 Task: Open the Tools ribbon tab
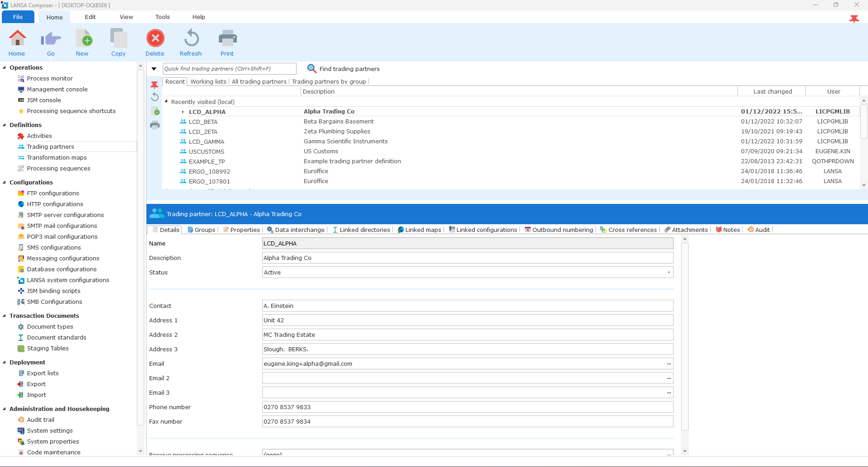(163, 17)
